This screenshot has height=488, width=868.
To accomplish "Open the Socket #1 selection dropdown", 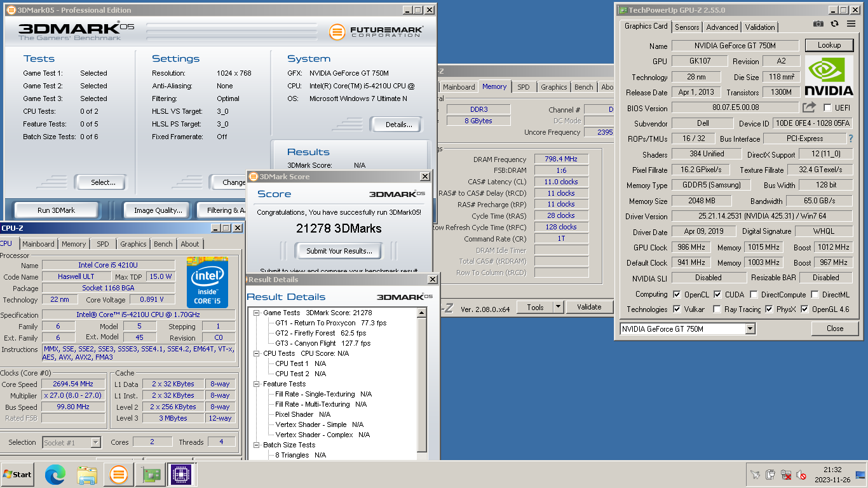I will 95,442.
